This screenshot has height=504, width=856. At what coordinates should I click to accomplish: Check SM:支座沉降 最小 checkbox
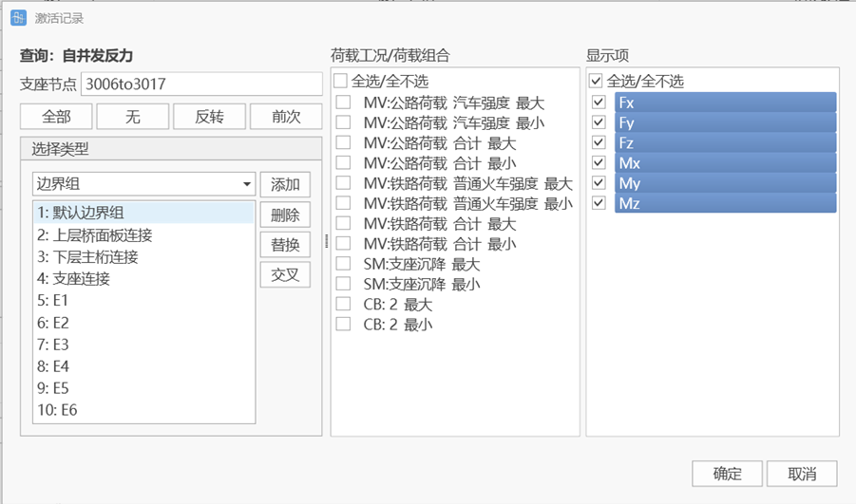point(343,284)
